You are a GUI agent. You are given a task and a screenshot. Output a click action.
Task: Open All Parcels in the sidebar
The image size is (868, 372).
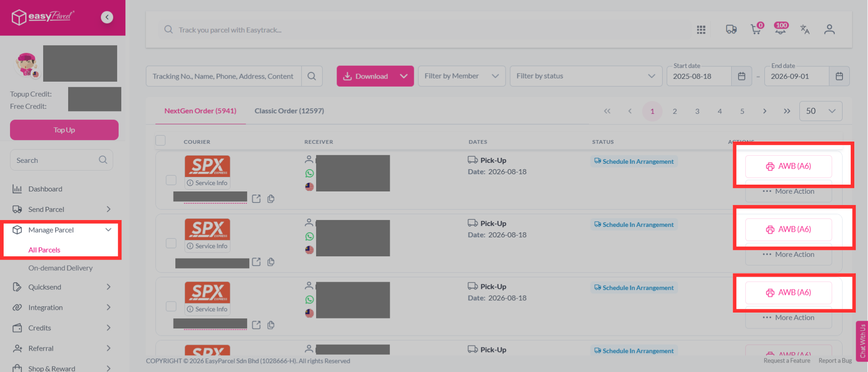click(x=45, y=250)
